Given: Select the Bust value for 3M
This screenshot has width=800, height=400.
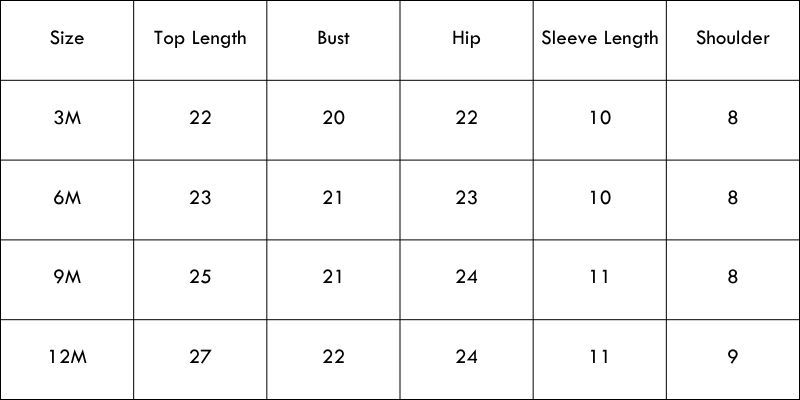Looking at the screenshot, I should 333,118.
